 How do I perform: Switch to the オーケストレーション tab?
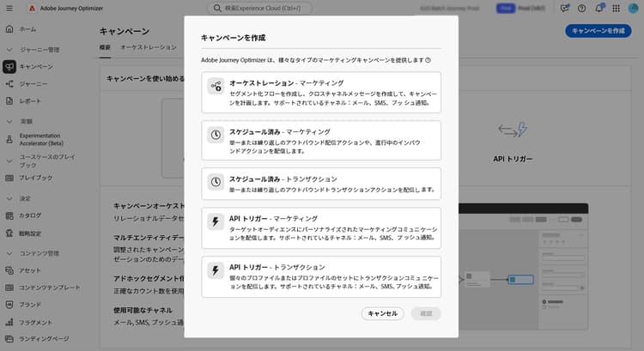(x=149, y=47)
